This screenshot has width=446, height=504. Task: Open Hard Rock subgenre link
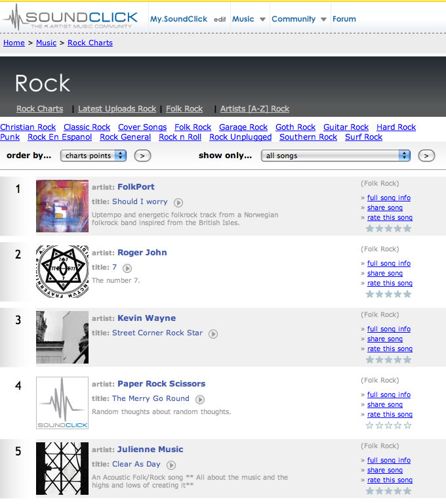(396, 127)
